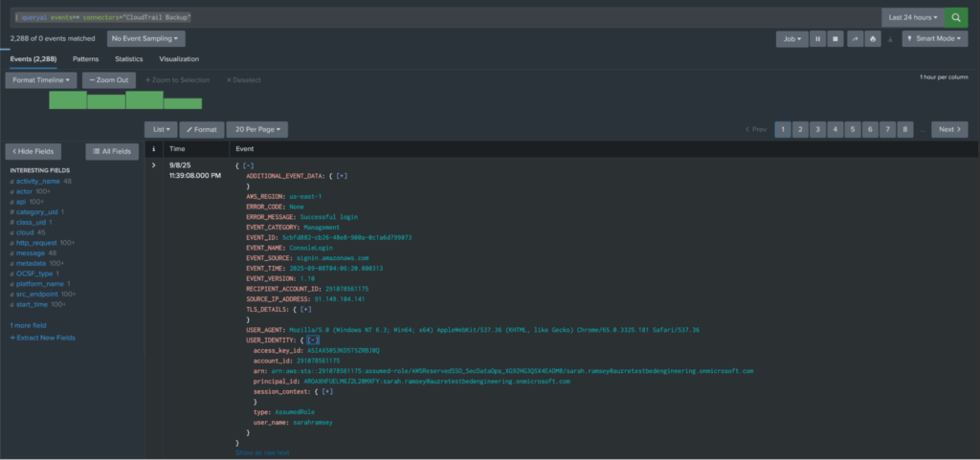
Task: Stop the search job
Action: pos(835,38)
